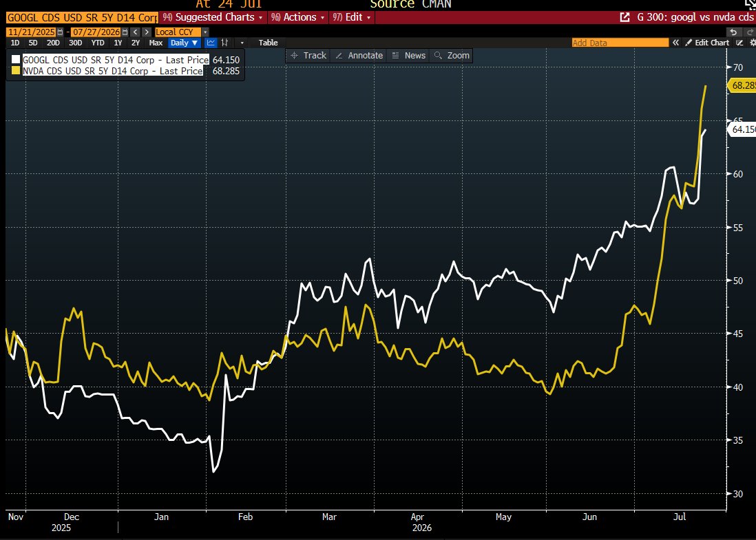Image resolution: width=756 pixels, height=540 pixels.
Task: Expand the Edit menu
Action: (352, 17)
